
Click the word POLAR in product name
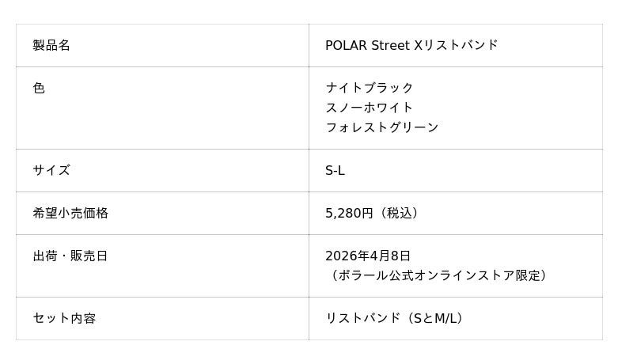pyautogui.click(x=346, y=45)
